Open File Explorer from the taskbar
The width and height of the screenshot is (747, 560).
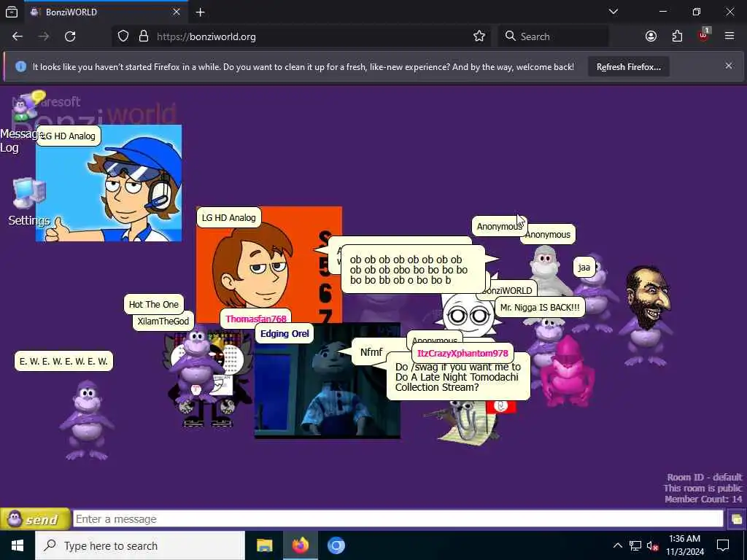point(264,545)
